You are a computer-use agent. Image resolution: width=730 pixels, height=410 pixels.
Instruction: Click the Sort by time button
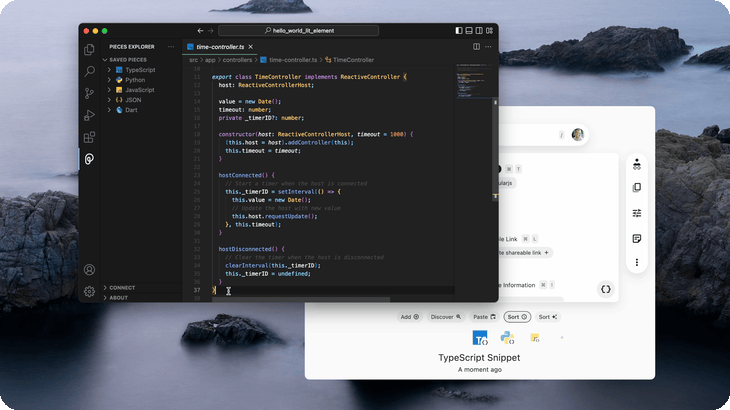[x=517, y=317]
